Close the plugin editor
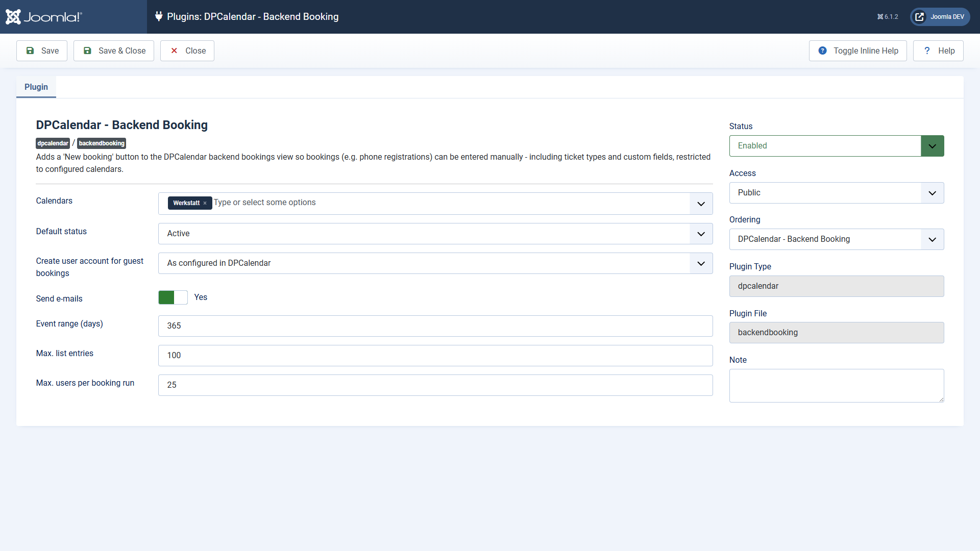Viewport: 980px width, 551px height. click(x=187, y=51)
